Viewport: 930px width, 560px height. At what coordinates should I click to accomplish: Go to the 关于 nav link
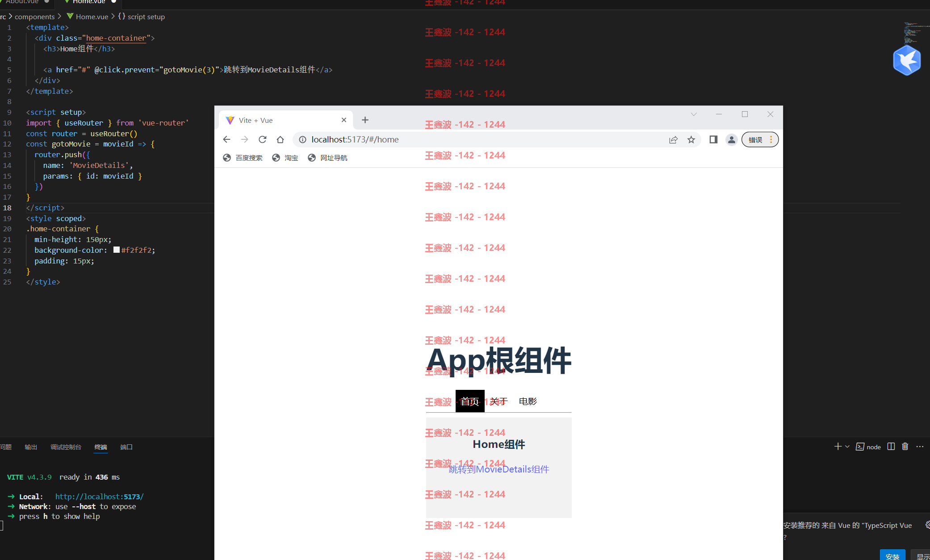coord(499,401)
